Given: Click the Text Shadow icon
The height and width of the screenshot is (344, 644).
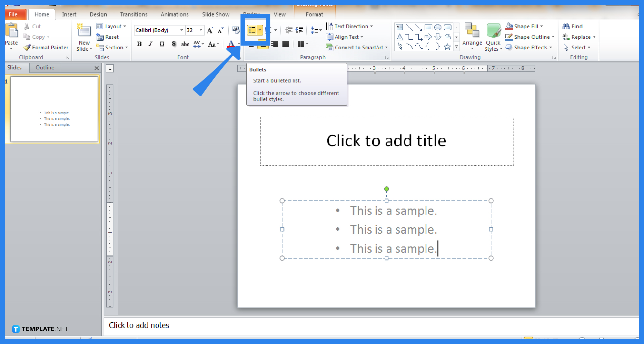Looking at the screenshot, I should pyautogui.click(x=173, y=44).
